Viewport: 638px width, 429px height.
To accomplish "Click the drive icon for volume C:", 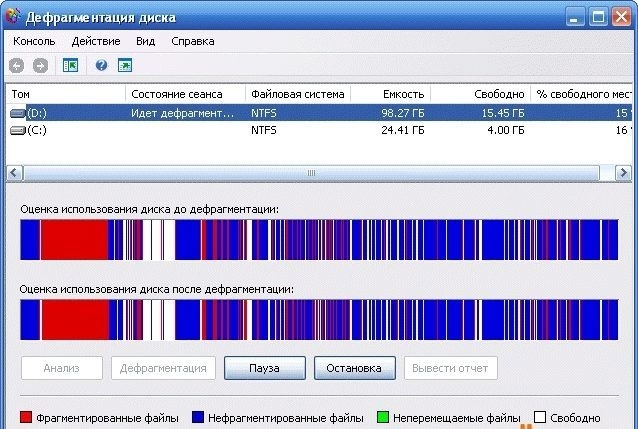I will 17,130.
